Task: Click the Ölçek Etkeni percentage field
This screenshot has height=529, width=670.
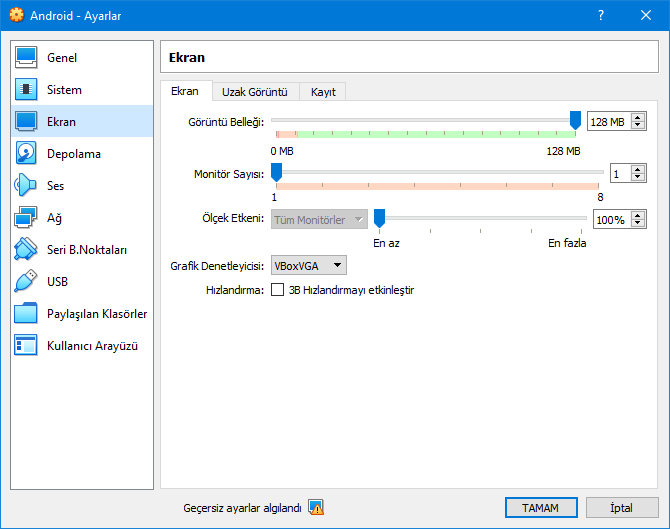Action: point(610,220)
